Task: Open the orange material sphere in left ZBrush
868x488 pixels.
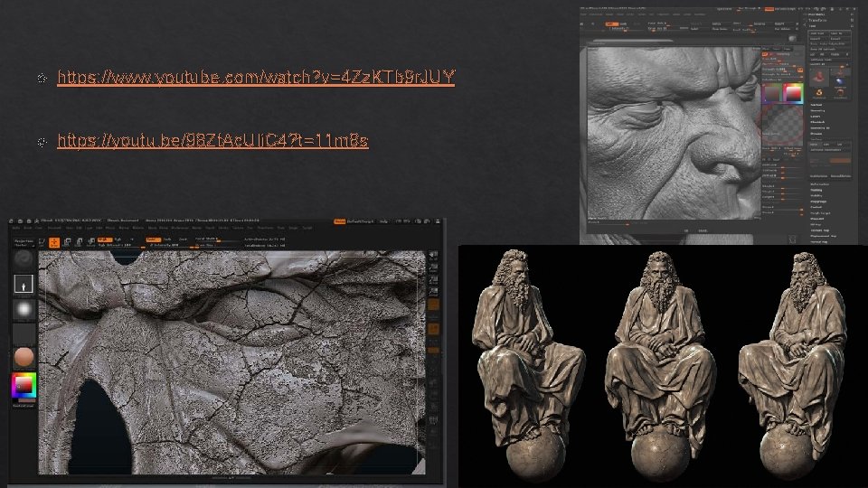Action: [x=24, y=358]
